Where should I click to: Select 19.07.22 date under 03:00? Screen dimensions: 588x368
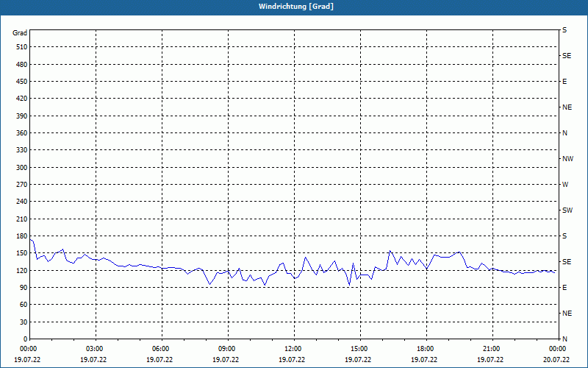(93, 360)
